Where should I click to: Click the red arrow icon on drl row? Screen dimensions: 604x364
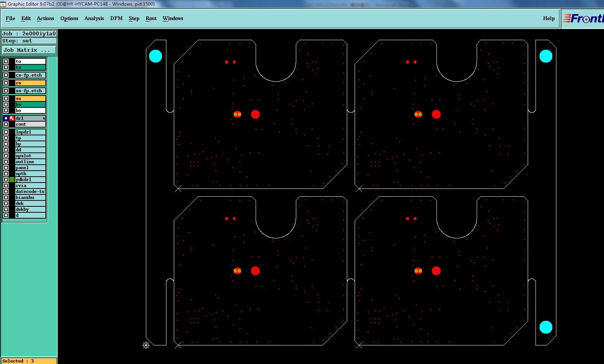pyautogui.click(x=12, y=118)
